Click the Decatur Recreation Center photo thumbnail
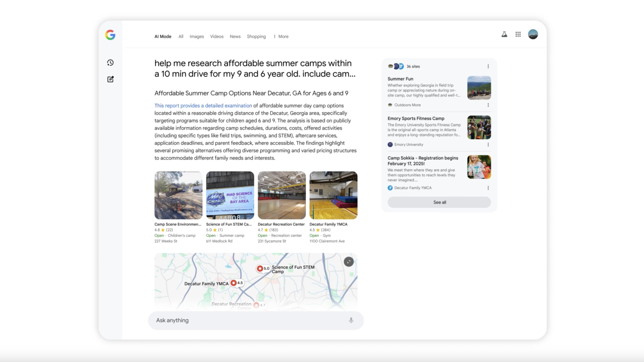The width and height of the screenshot is (644, 362). tap(281, 195)
